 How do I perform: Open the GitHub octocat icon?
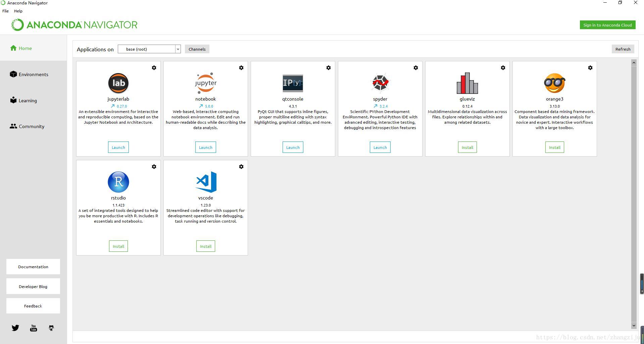click(51, 328)
